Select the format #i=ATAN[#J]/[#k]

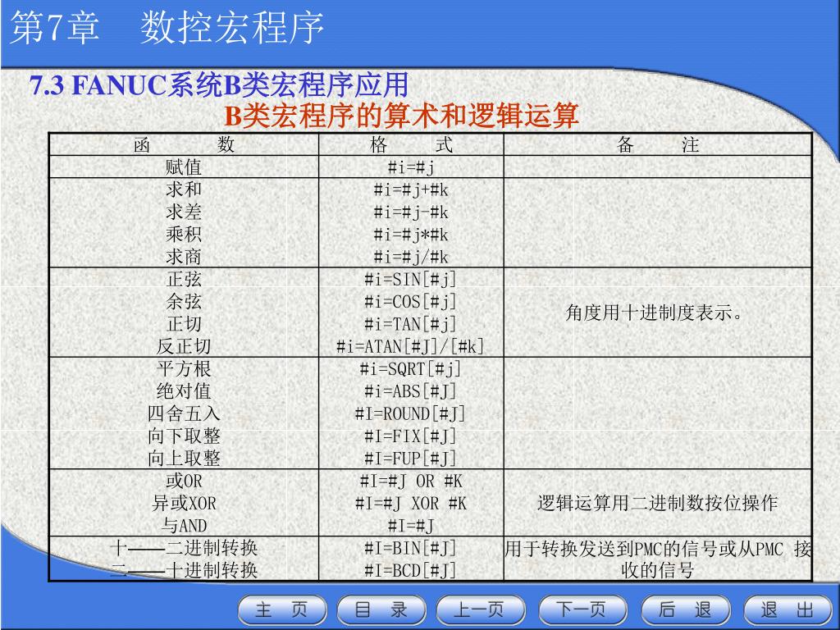pos(411,347)
